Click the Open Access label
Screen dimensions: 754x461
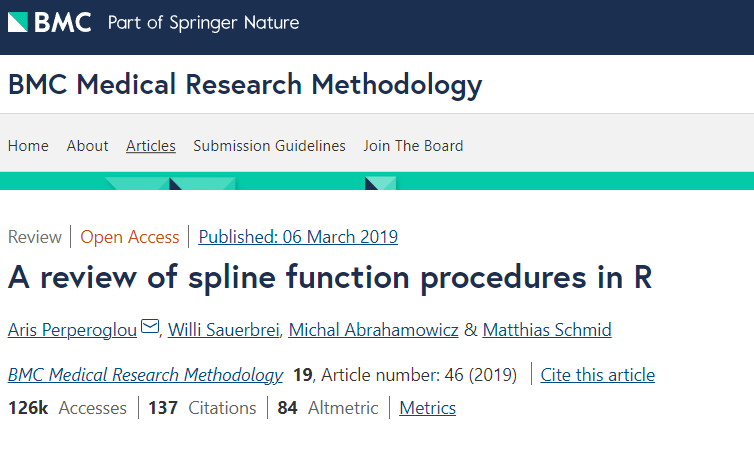click(x=130, y=237)
